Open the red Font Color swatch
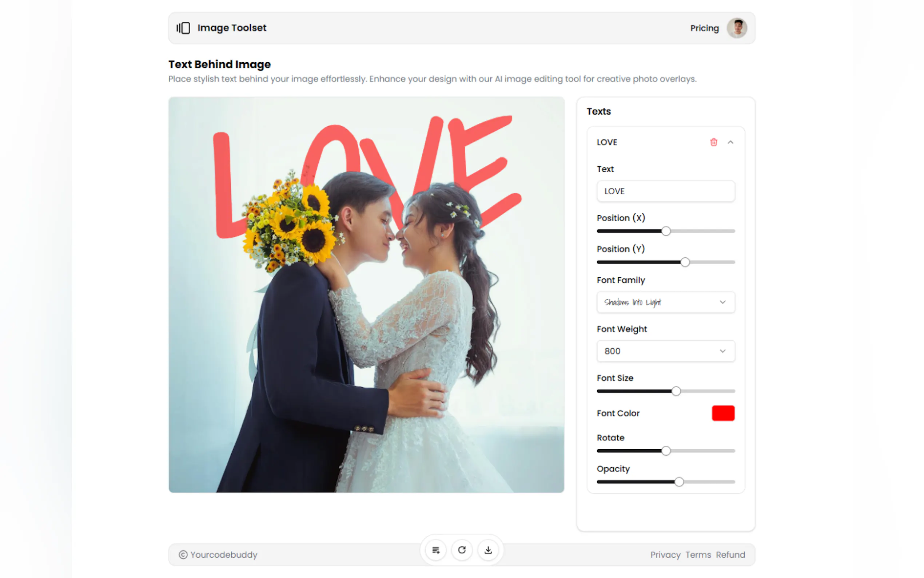This screenshot has width=924, height=578. tap(723, 413)
